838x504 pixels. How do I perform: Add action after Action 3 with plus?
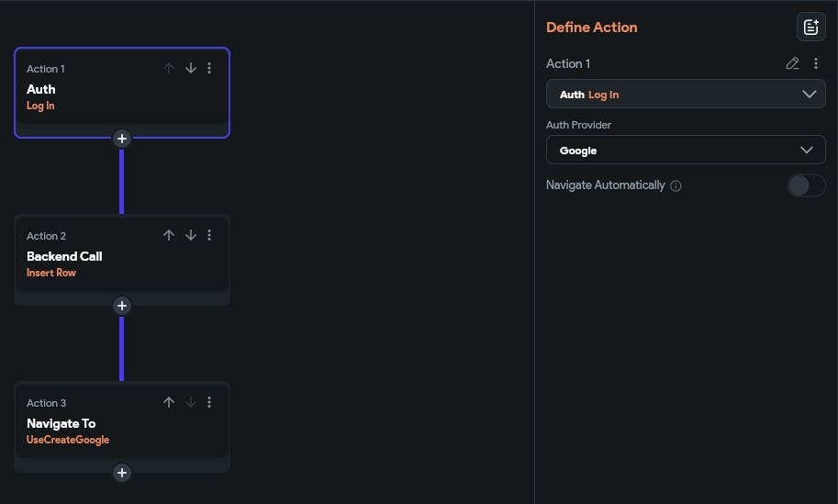(122, 473)
